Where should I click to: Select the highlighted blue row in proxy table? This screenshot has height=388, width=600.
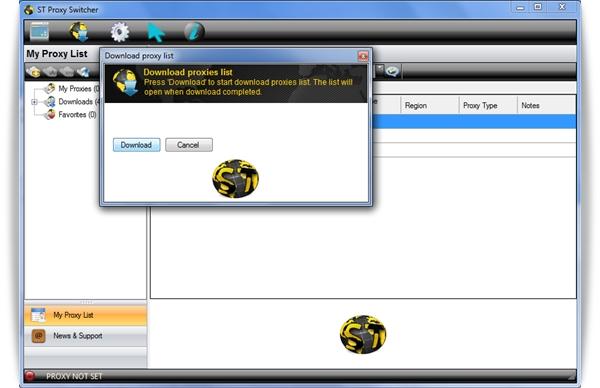pos(474,121)
